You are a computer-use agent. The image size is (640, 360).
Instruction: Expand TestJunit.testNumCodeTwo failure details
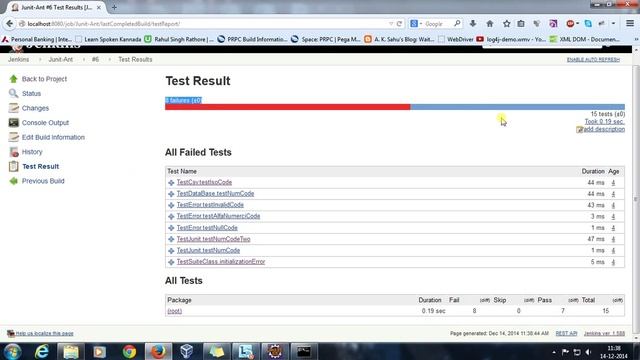(x=171, y=239)
